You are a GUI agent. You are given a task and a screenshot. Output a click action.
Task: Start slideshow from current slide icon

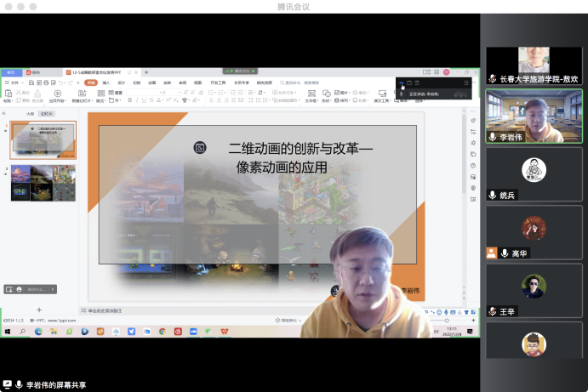[57, 93]
